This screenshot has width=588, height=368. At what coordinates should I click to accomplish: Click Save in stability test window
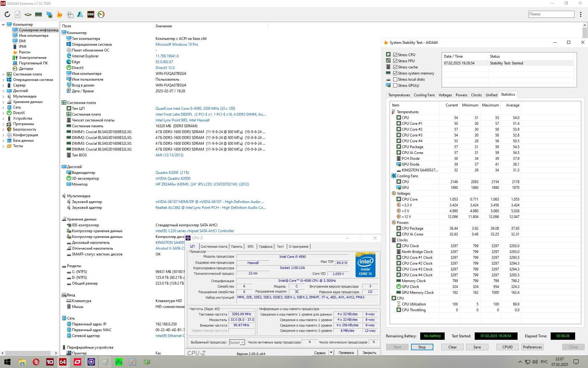point(477,347)
